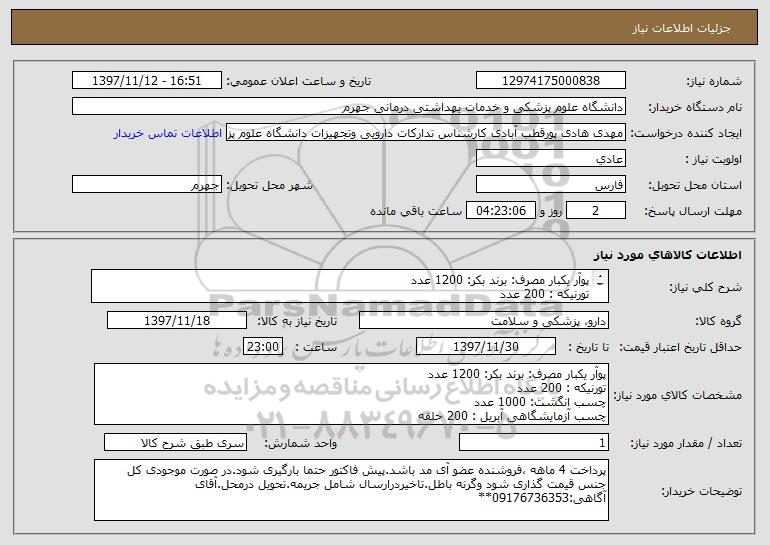Click the request creator field مهدی هادی پورقطب آبادی
The width and height of the screenshot is (770, 545).
point(426,133)
